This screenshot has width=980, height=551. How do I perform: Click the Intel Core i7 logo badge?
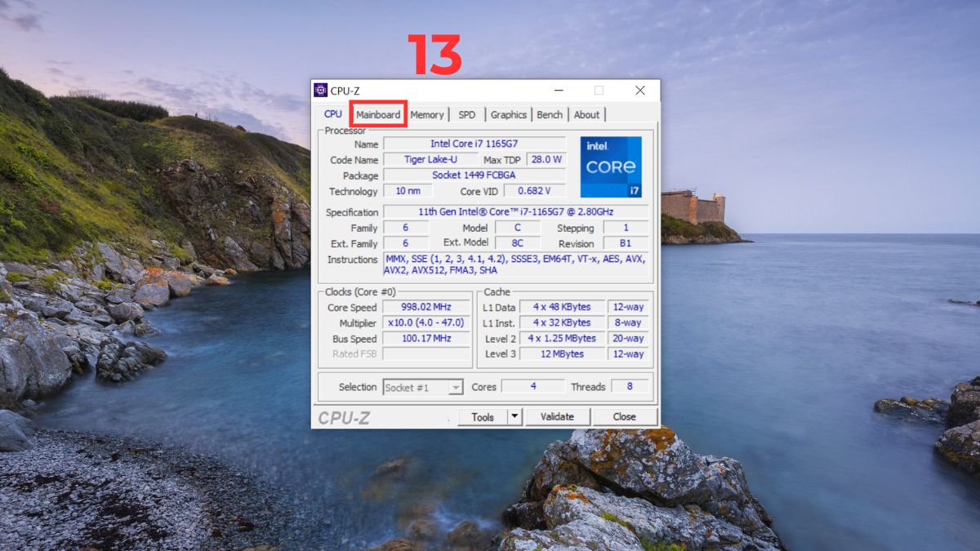coord(611,167)
